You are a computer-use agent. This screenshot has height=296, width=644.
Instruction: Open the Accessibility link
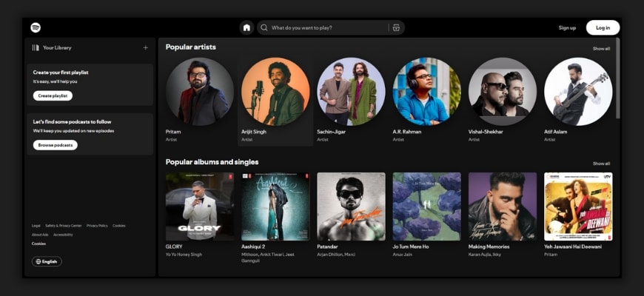(x=63, y=235)
